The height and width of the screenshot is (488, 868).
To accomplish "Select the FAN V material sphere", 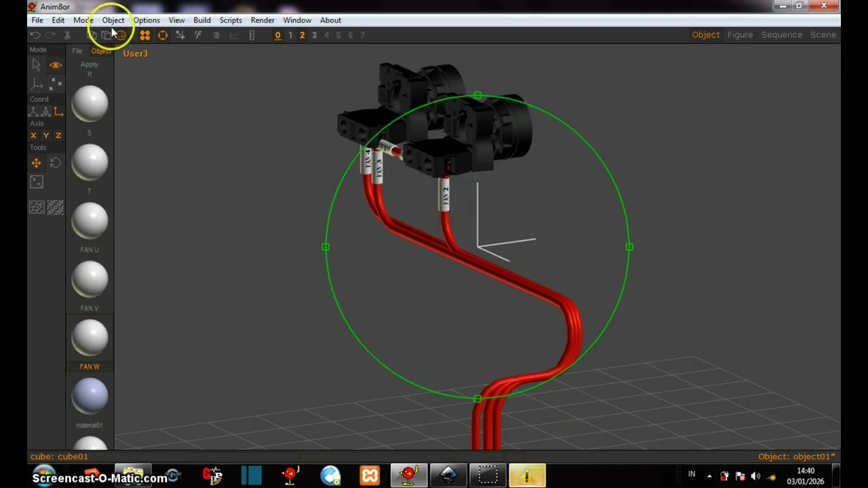I will click(x=90, y=279).
